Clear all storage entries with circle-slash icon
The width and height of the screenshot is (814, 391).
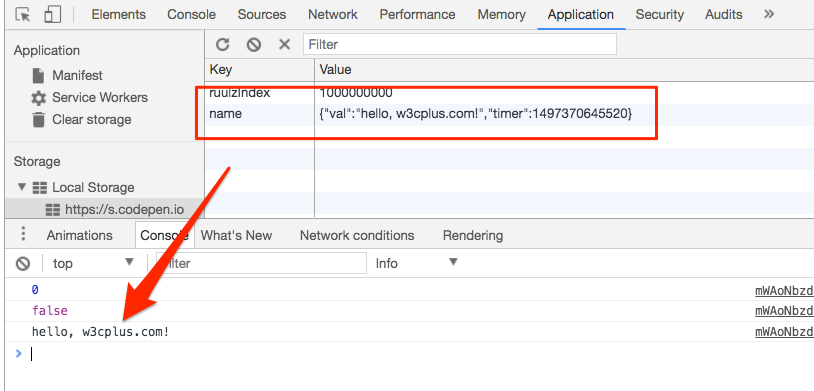pos(253,45)
